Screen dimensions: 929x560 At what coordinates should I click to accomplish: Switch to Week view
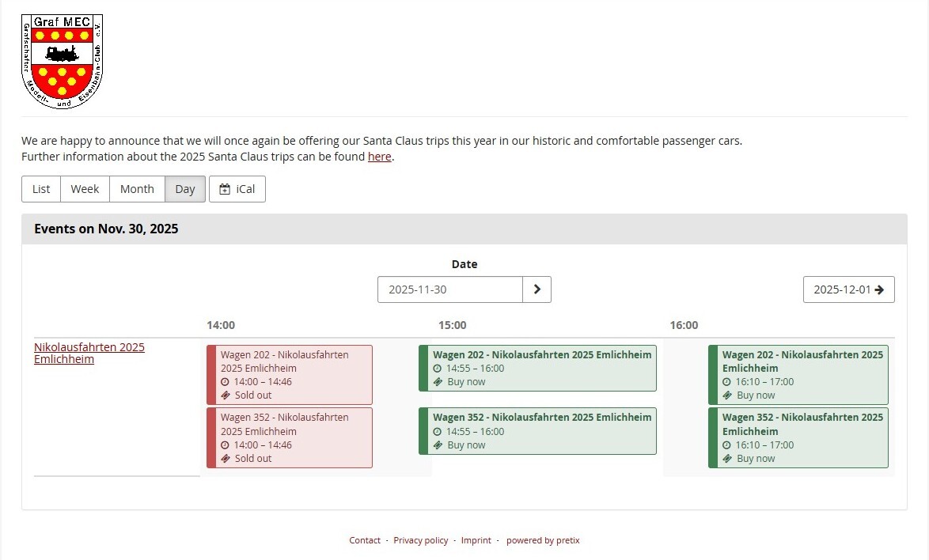(x=85, y=189)
